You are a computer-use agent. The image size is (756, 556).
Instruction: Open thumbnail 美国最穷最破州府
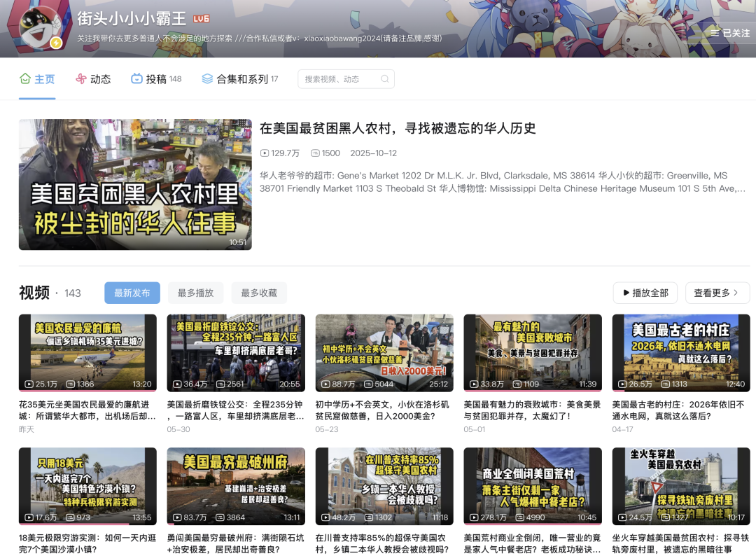pos(236,486)
